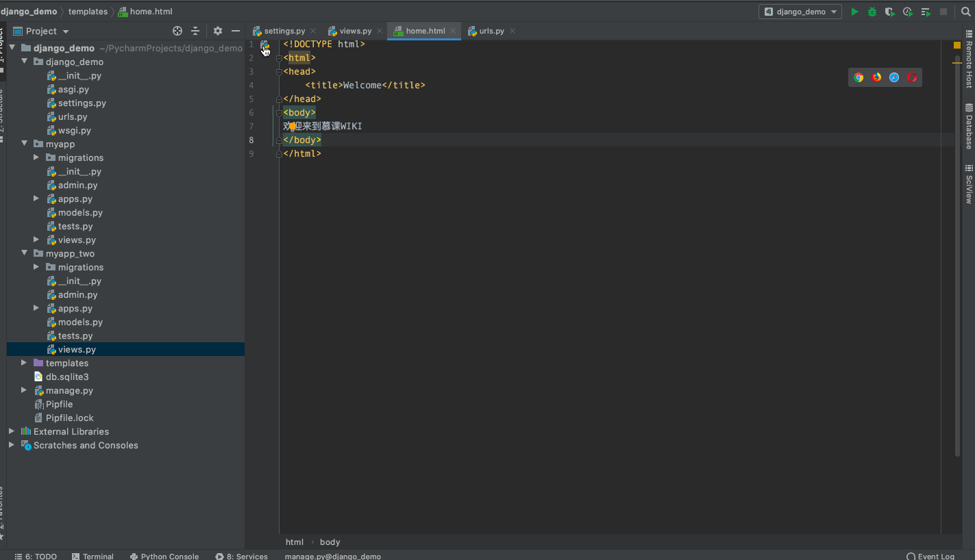Viewport: 975px width, 560px height.
Task: Start debugging with the green bug icon
Action: (872, 12)
